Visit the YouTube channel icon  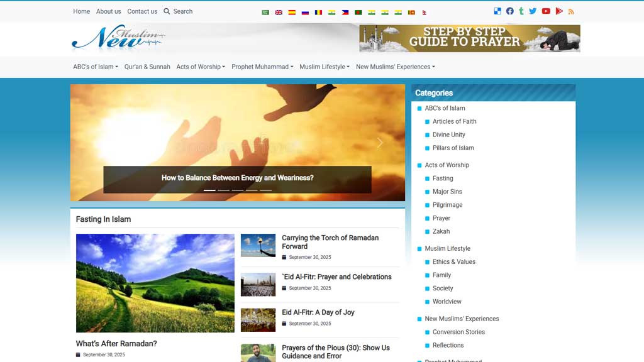click(x=546, y=11)
